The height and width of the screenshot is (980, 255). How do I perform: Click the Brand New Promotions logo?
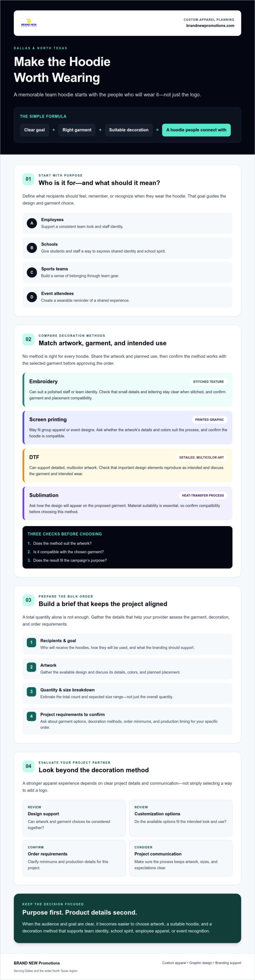click(x=29, y=23)
